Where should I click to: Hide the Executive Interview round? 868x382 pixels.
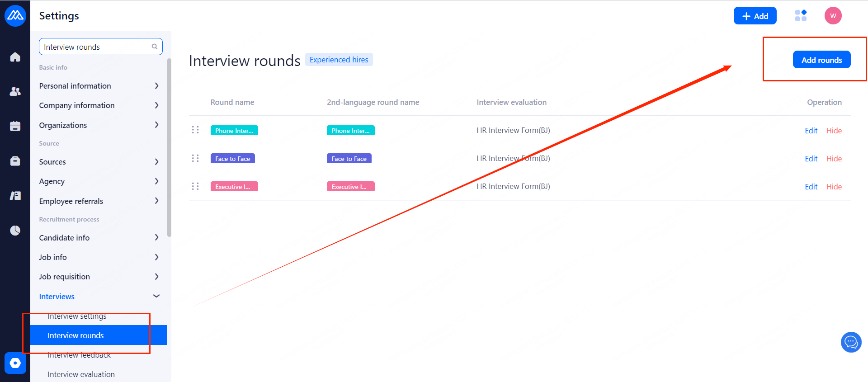[x=834, y=187]
